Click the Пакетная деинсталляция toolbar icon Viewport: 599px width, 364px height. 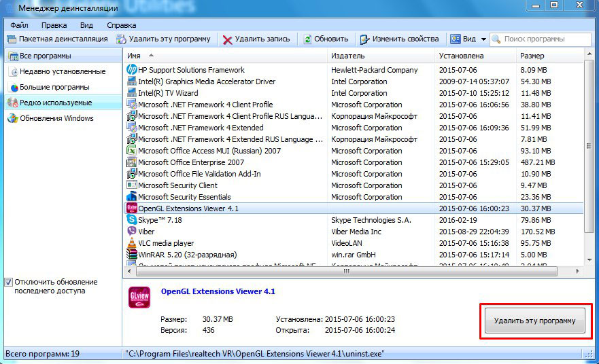coord(12,39)
